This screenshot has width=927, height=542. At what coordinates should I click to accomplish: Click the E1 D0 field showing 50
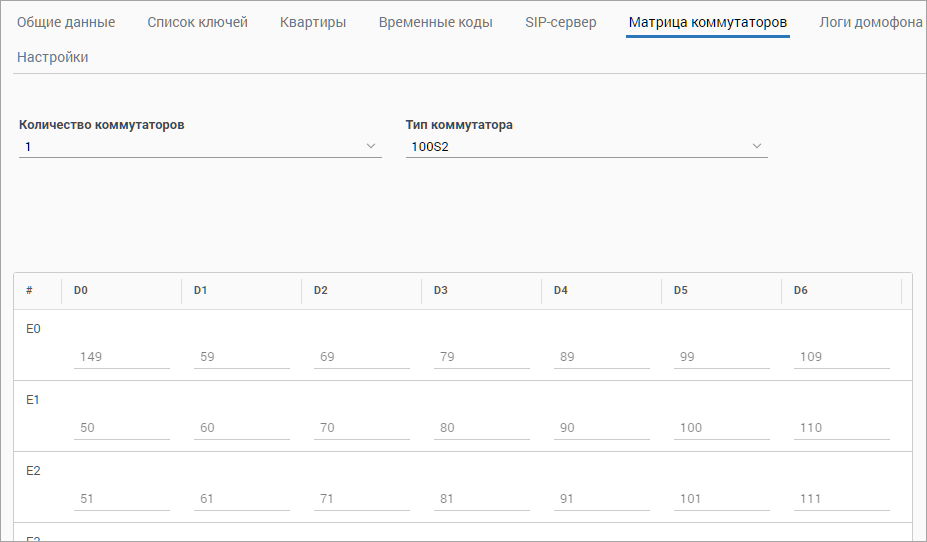pyautogui.click(x=121, y=428)
